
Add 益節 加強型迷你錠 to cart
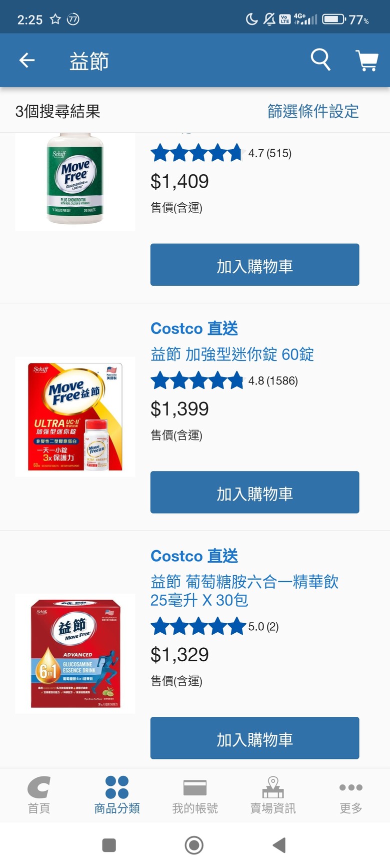pos(255,492)
